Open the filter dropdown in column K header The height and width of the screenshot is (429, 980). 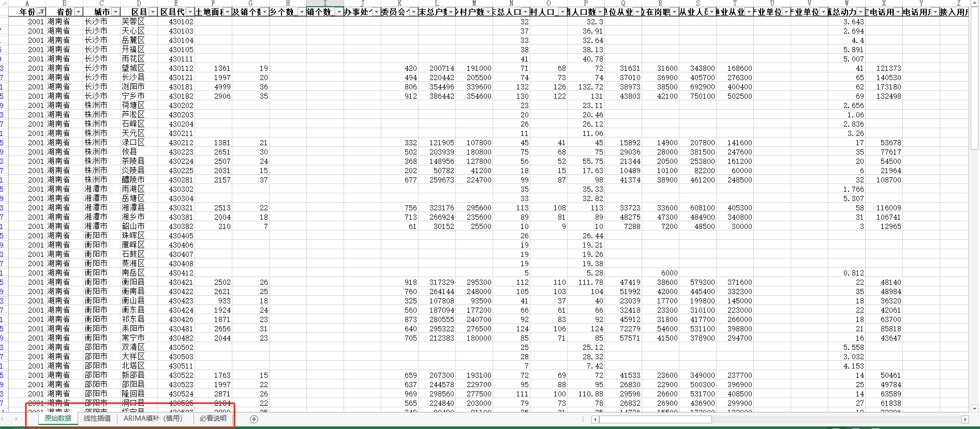(413, 12)
